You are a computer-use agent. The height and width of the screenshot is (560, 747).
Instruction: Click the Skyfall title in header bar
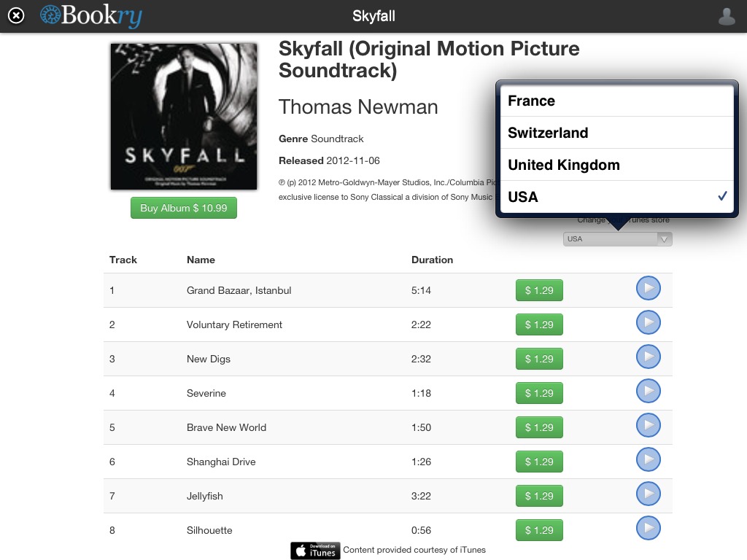pyautogui.click(x=373, y=16)
